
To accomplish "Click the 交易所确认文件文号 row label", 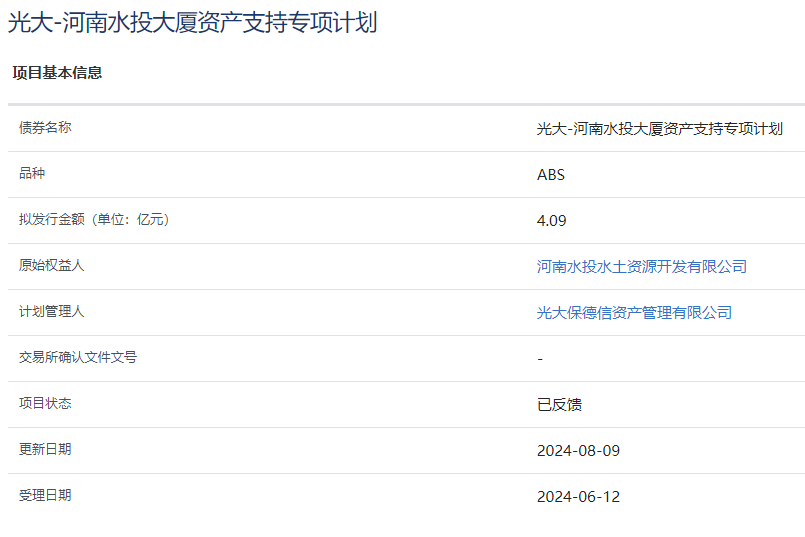I will tap(78, 358).
